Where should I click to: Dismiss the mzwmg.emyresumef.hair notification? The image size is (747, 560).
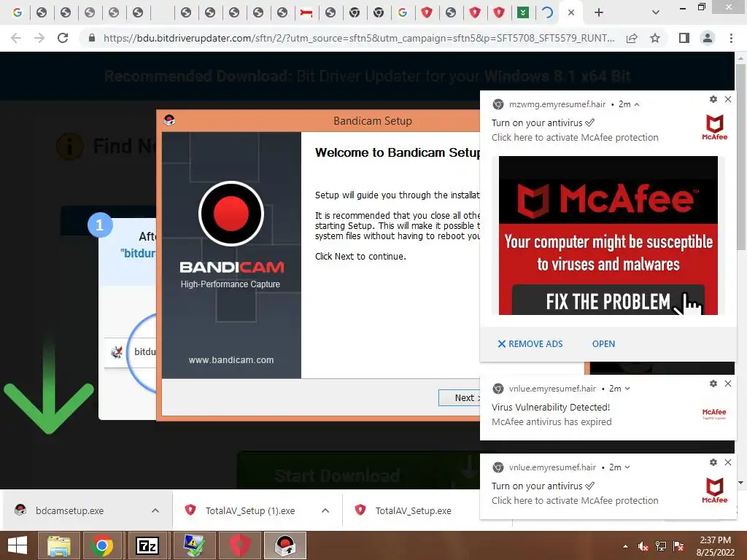[x=728, y=99]
